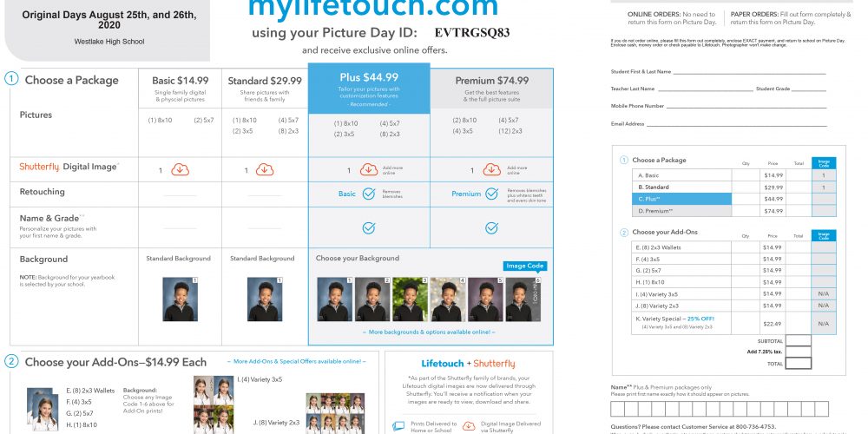Click the Teacher Last Name line
The image size is (868, 434).
[705, 89]
